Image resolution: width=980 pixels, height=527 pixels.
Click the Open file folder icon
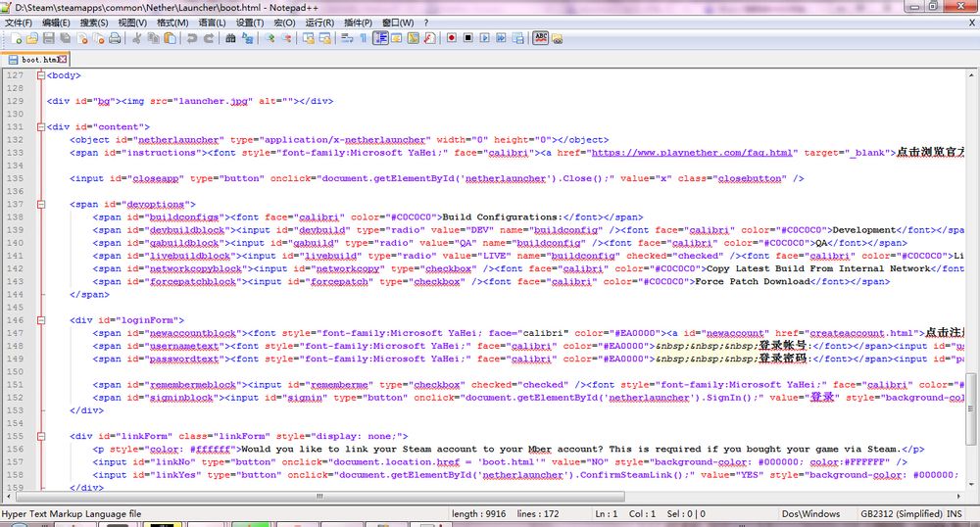tap(32, 39)
